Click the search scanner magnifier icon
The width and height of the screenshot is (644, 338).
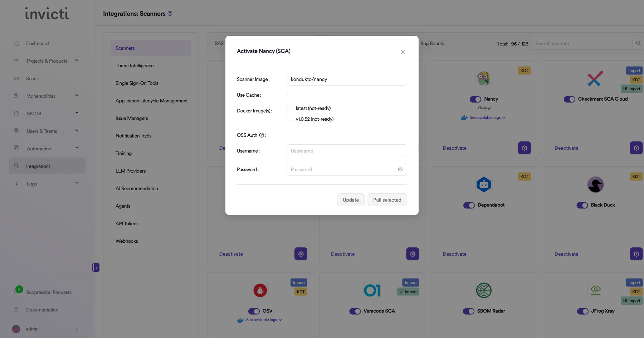tap(638, 44)
